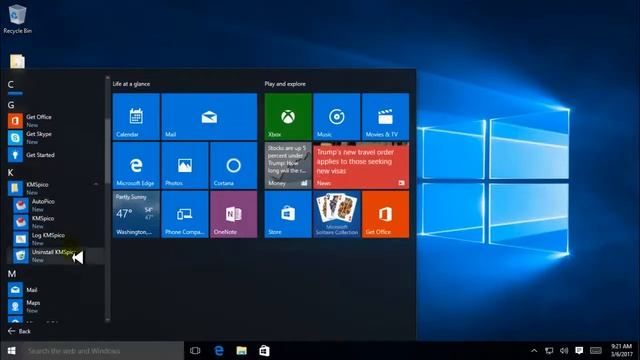Click the Play and explore group title
This screenshot has width=640, height=360.
click(x=285, y=84)
